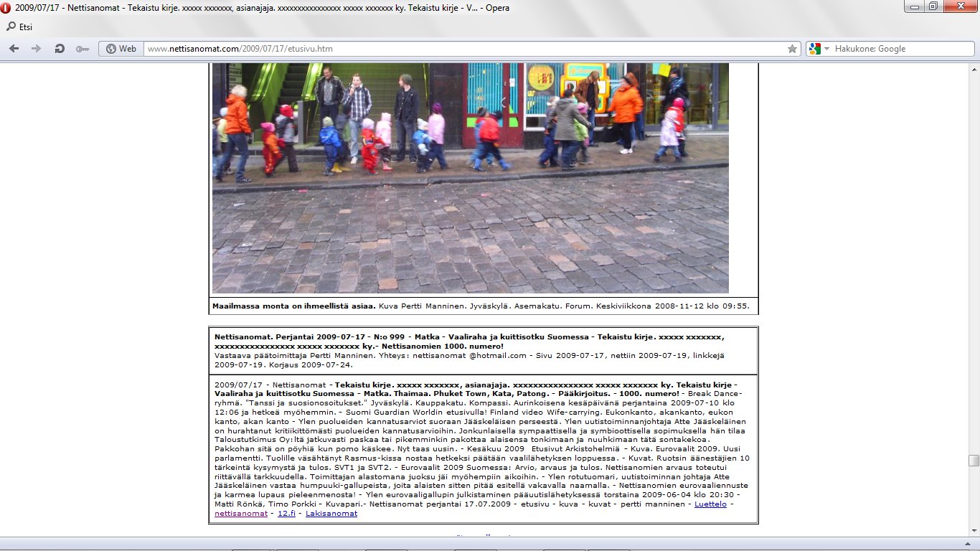980x551 pixels.
Task: Open the nettisanomat link
Action: click(240, 514)
